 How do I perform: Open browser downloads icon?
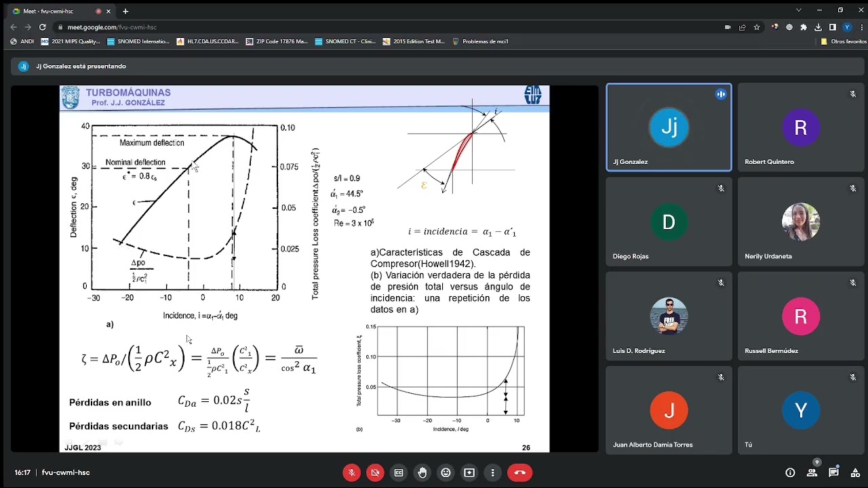click(x=818, y=27)
